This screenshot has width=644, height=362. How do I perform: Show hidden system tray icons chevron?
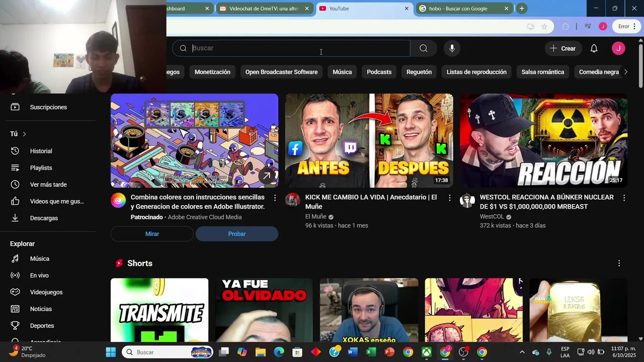[522, 352]
